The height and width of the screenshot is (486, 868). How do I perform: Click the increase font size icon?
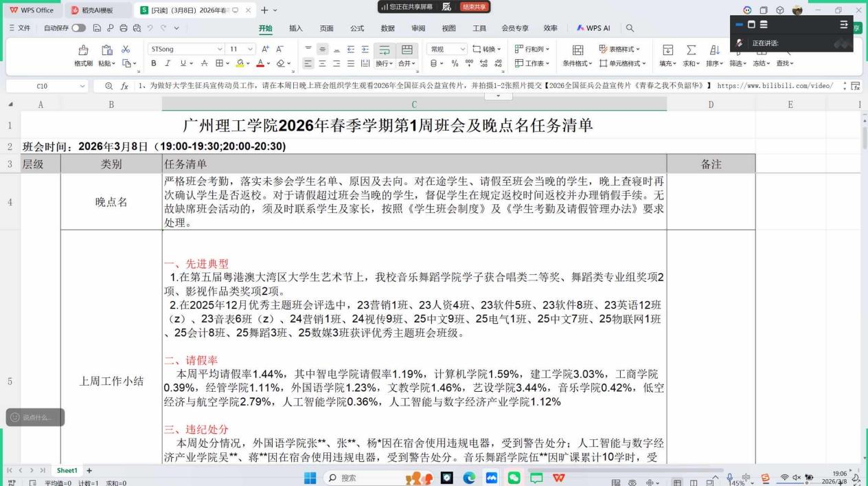click(266, 49)
